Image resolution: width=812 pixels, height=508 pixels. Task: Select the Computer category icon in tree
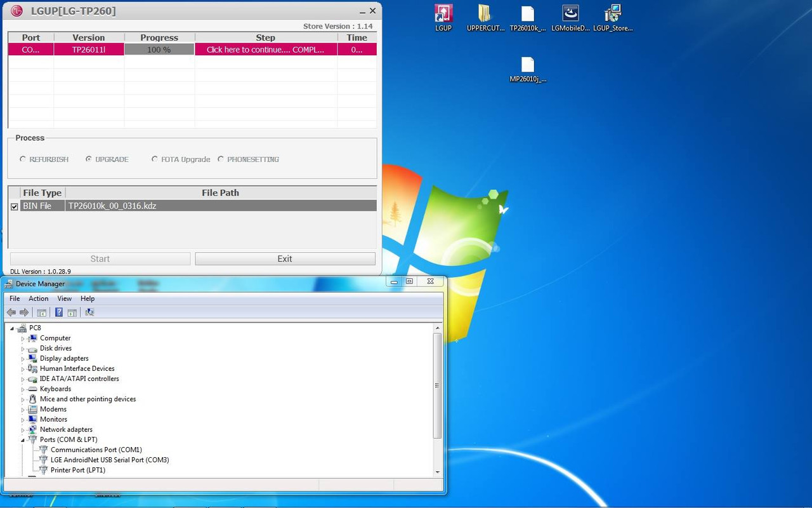point(33,338)
